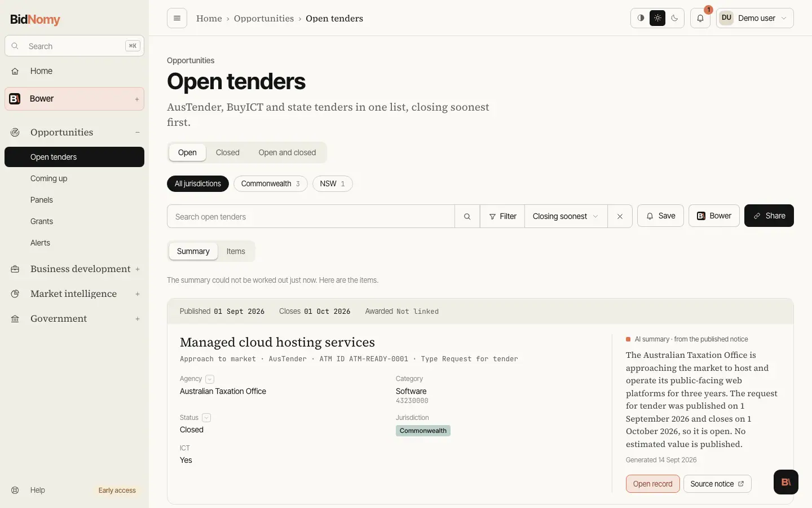The image size is (812, 508).
Task: Go to Opportunities in the breadcrumb
Action: click(x=264, y=18)
